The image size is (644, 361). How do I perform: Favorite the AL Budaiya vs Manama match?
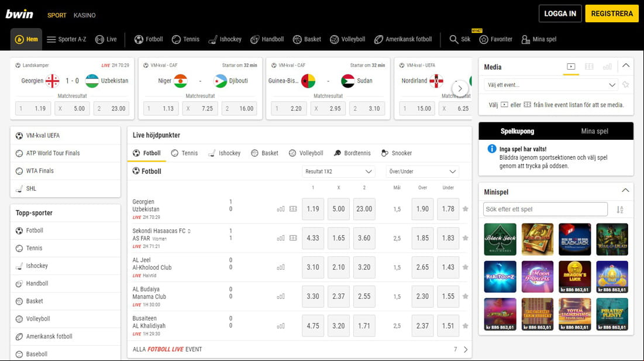tap(466, 297)
